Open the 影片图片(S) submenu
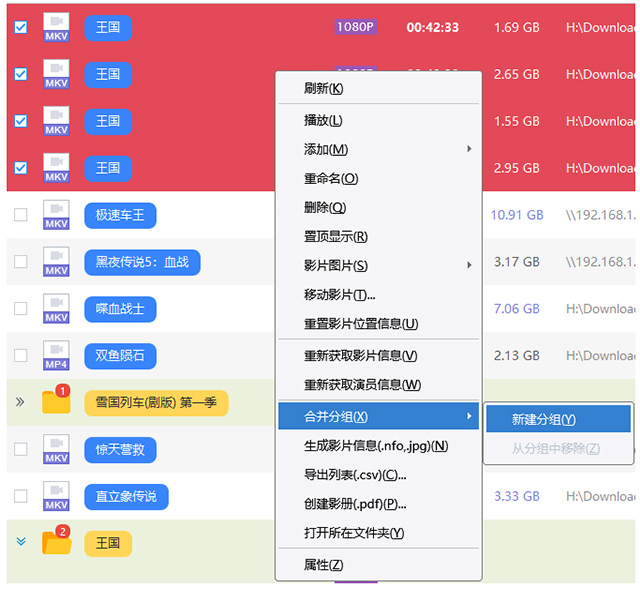This screenshot has width=640, height=589. [x=378, y=266]
